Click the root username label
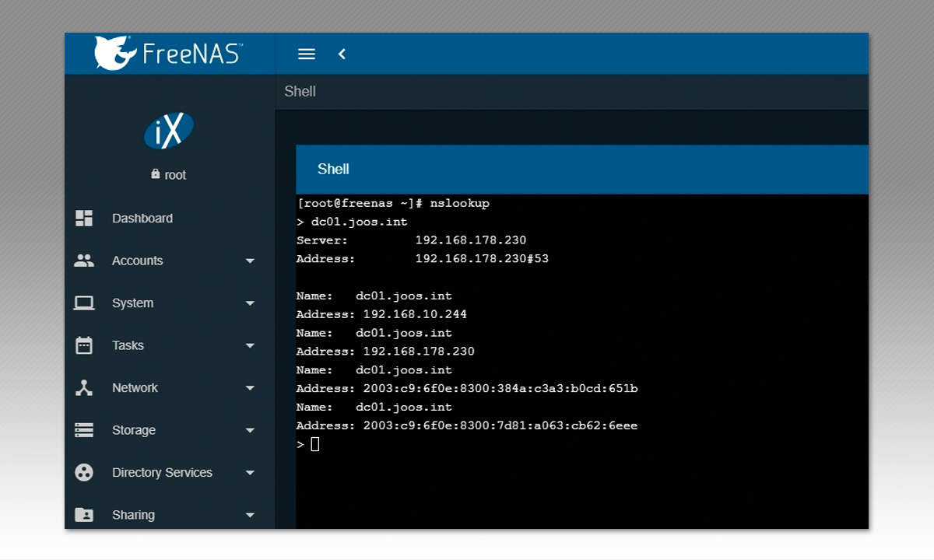Screen dimensions: 934x560 pos(175,175)
